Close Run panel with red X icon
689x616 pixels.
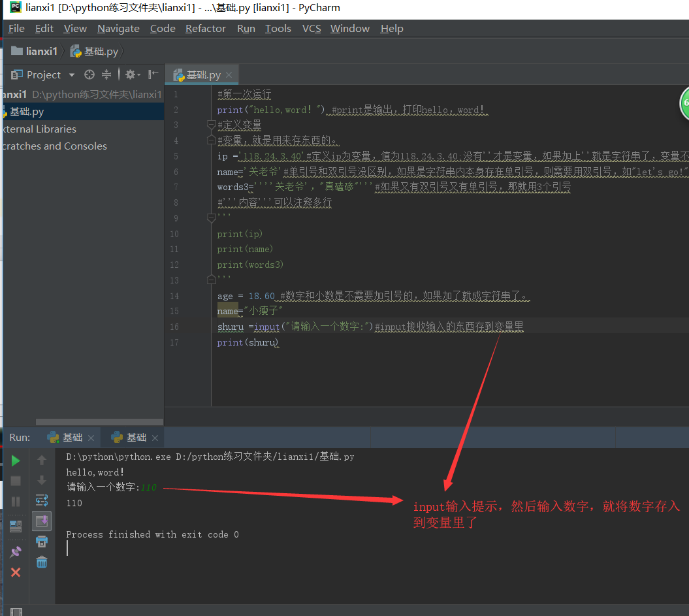point(16,572)
